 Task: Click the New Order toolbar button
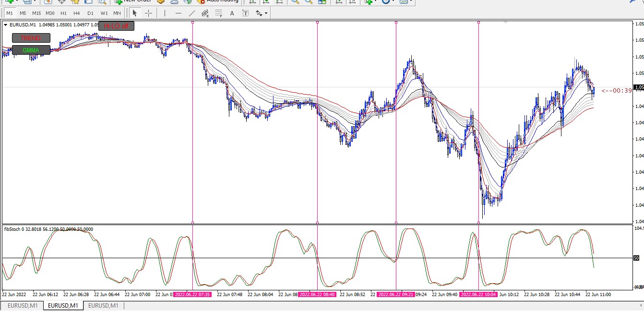(x=133, y=2)
